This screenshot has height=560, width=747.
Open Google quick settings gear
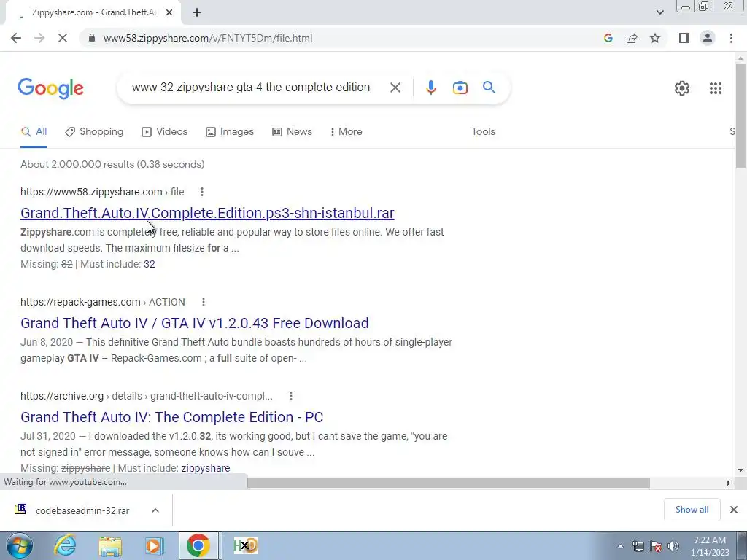[x=682, y=88]
